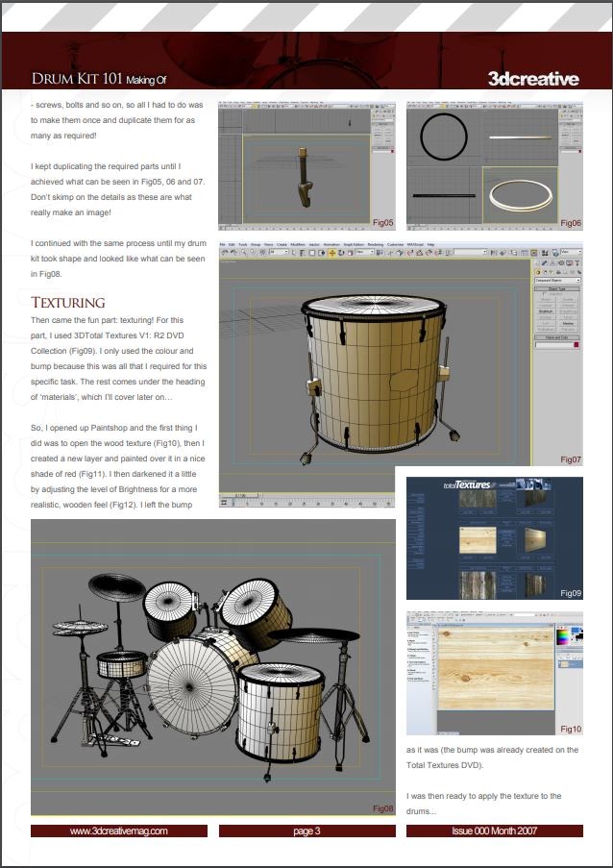This screenshot has width=613, height=868.
Task: Open the Modify panel tab icon in Fig07
Action: (x=545, y=263)
